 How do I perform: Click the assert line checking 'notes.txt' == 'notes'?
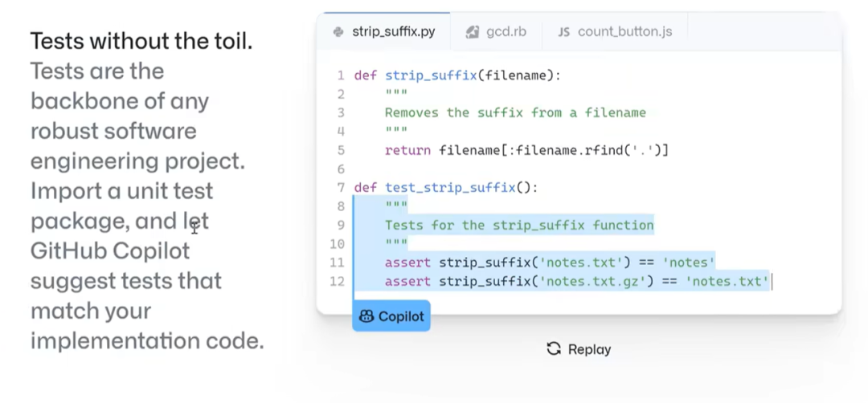coord(550,263)
